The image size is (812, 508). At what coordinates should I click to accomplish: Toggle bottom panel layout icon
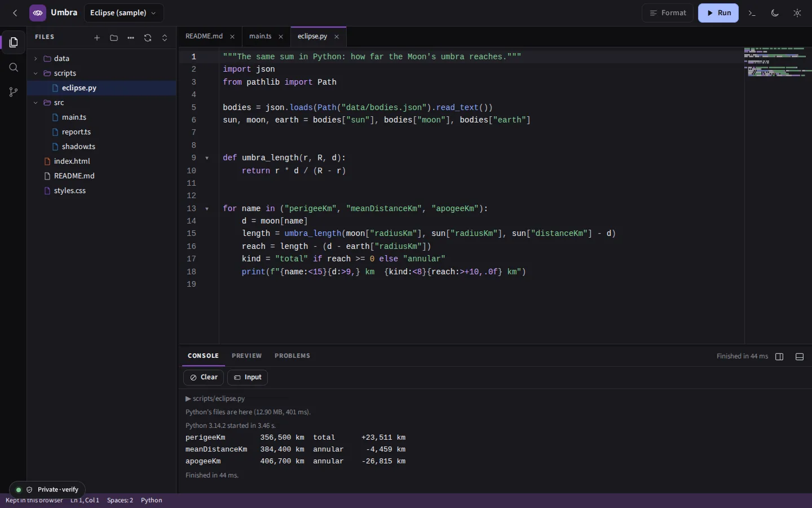800,357
